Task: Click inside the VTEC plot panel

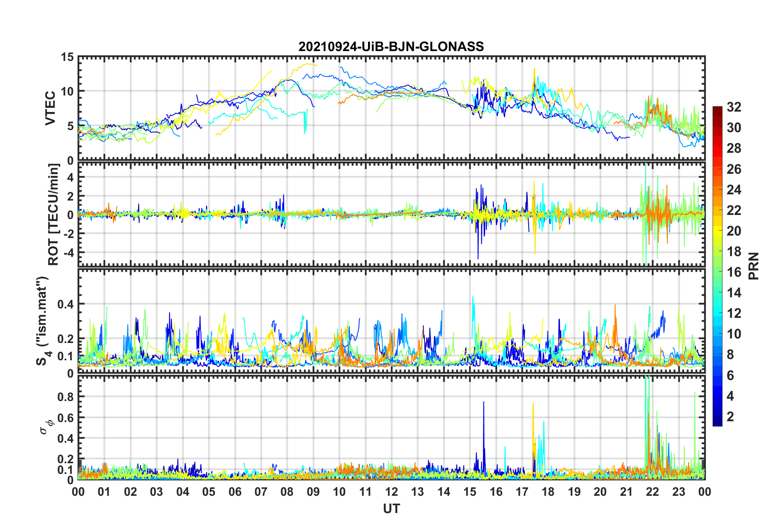Action: click(x=391, y=108)
